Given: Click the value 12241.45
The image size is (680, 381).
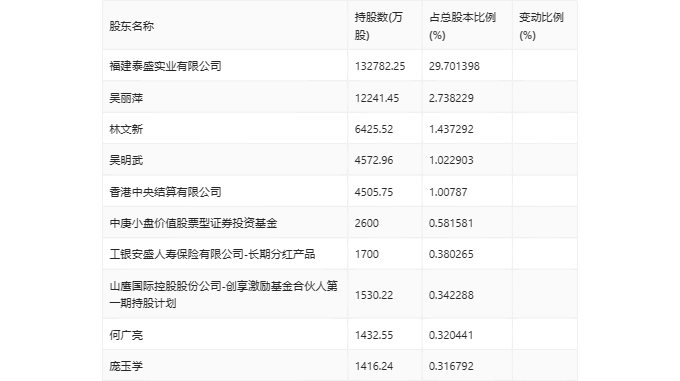Looking at the screenshot, I should point(376,98).
